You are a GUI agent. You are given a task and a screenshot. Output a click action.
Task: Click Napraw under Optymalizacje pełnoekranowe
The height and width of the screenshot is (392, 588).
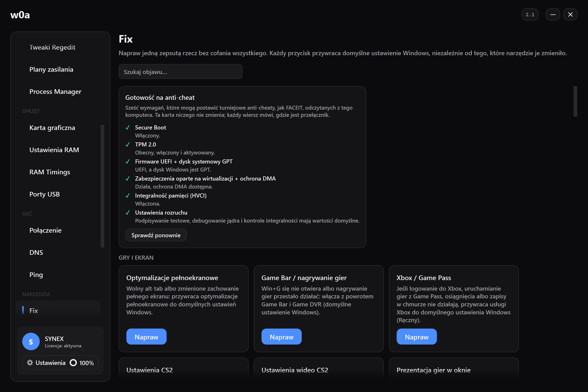pos(146,337)
